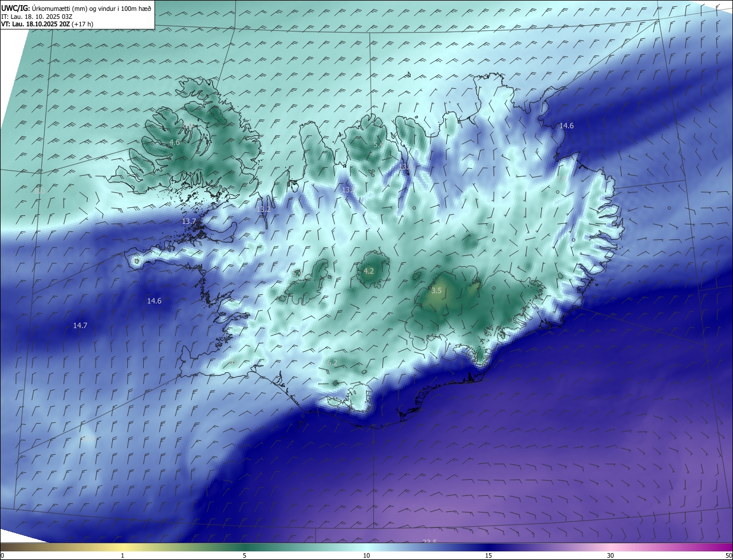Click the 6.2 value in south Iceland
Viewport: 733px width, 560px height.
(x=332, y=362)
